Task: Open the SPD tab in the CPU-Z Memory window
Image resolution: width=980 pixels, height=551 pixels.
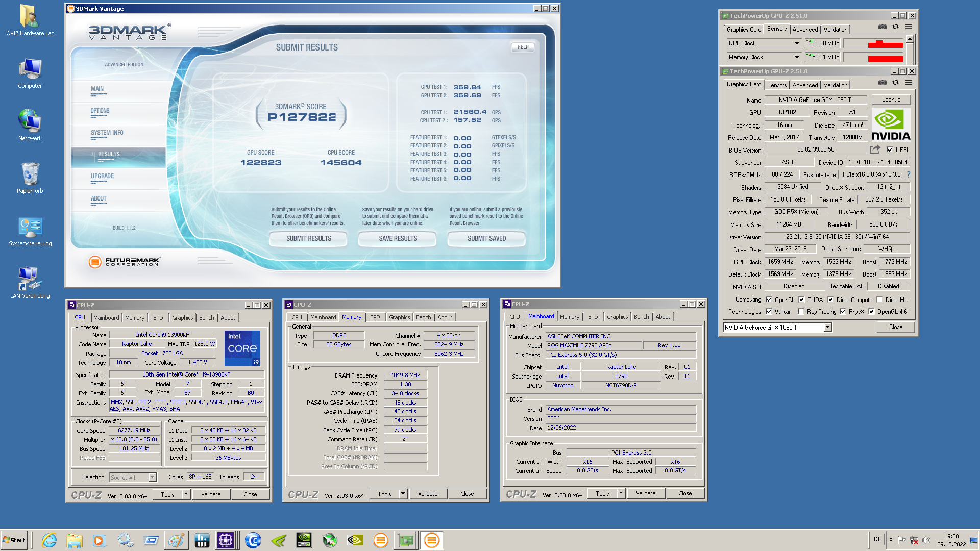Action: tap(375, 317)
